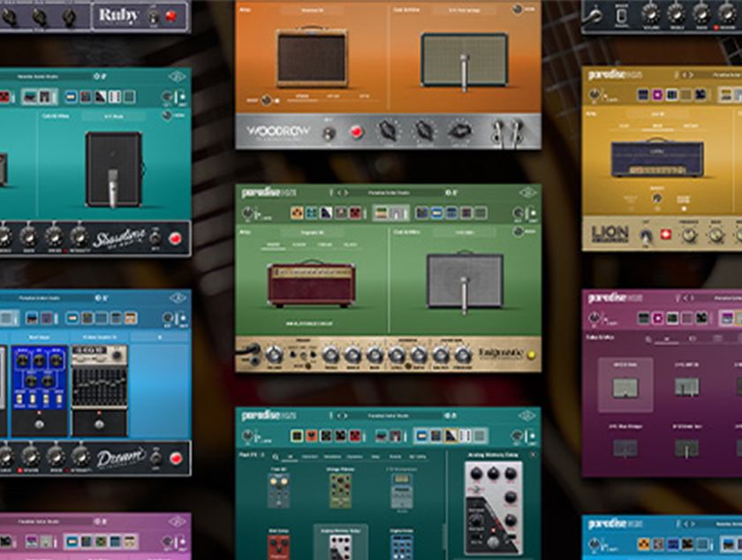Toggle red power switch on Lion amp

(x=666, y=234)
